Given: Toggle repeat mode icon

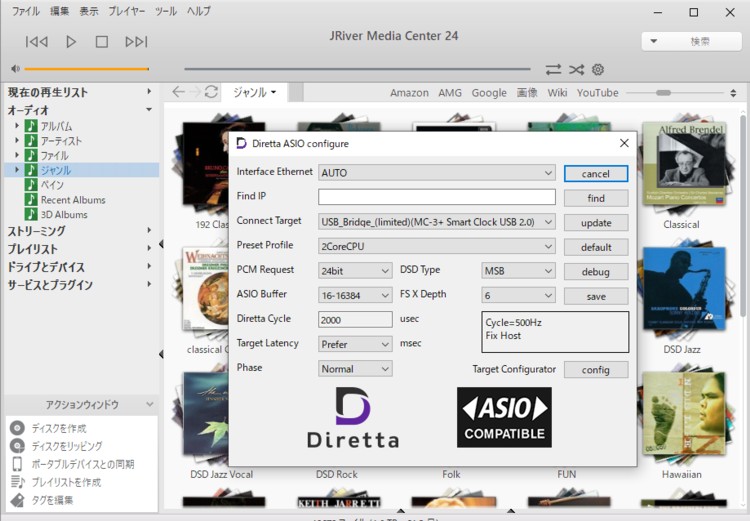Looking at the screenshot, I should pyautogui.click(x=553, y=70).
